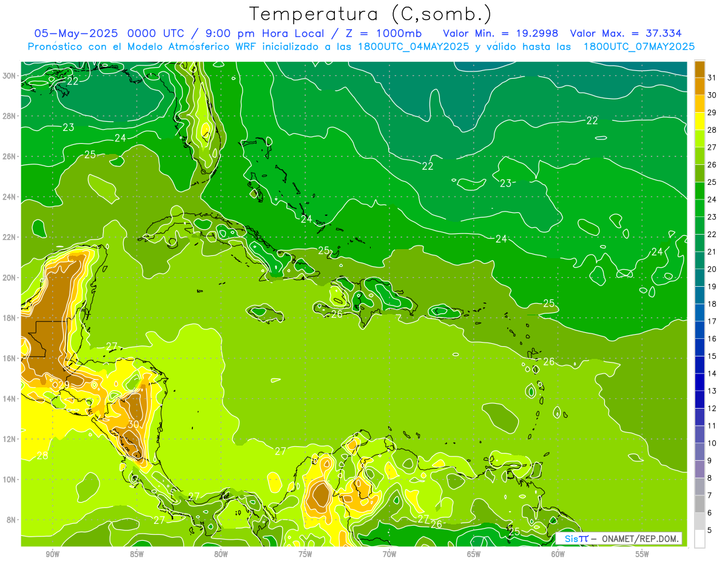Click legend value "18" on the color scale
This screenshot has width=728, height=562.
click(x=712, y=304)
